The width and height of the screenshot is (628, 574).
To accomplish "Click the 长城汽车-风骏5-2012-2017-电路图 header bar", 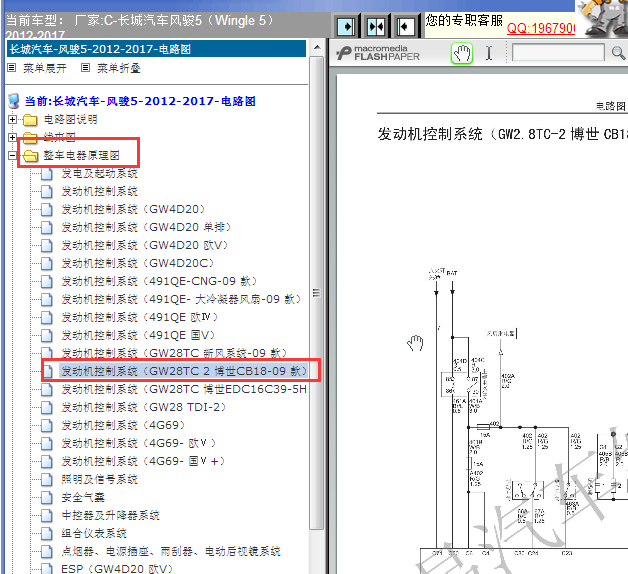I will pos(157,49).
